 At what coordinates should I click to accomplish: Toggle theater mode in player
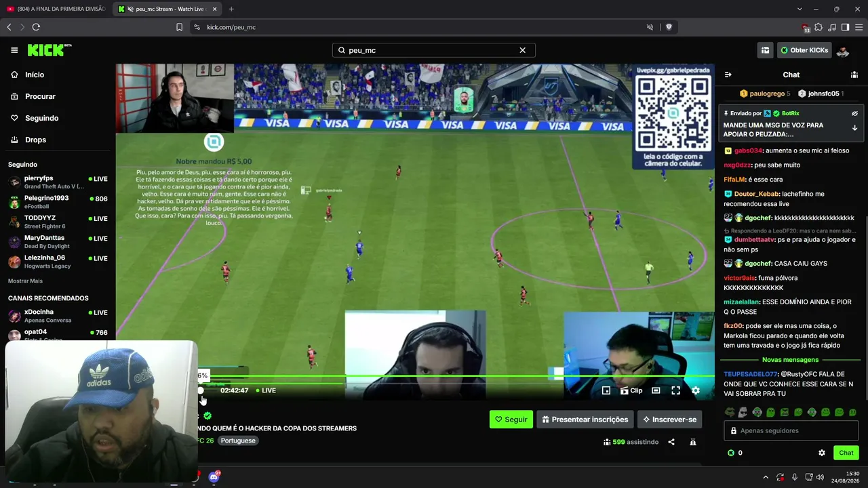656,390
